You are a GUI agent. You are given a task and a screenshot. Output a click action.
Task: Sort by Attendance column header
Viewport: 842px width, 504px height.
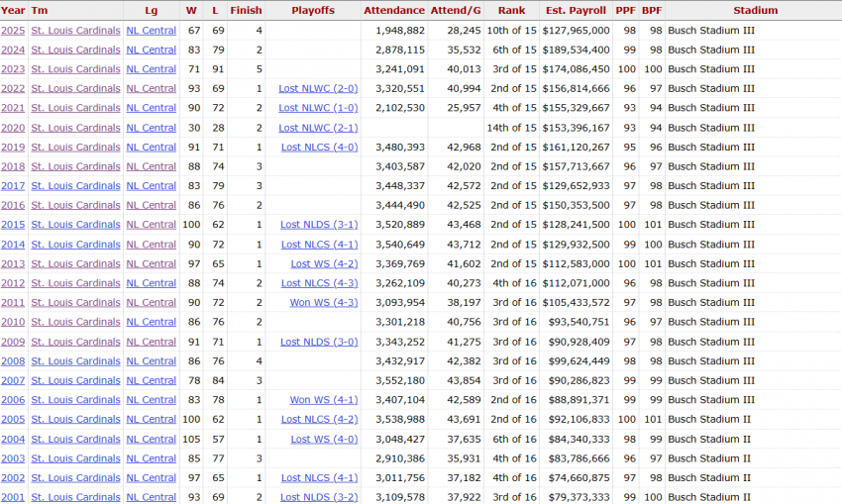coord(394,10)
